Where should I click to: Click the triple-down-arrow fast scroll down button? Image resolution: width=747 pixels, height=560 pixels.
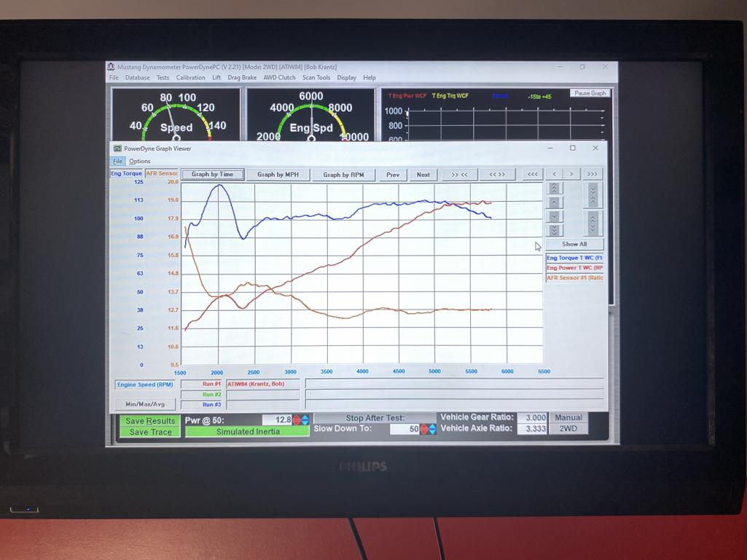(554, 230)
